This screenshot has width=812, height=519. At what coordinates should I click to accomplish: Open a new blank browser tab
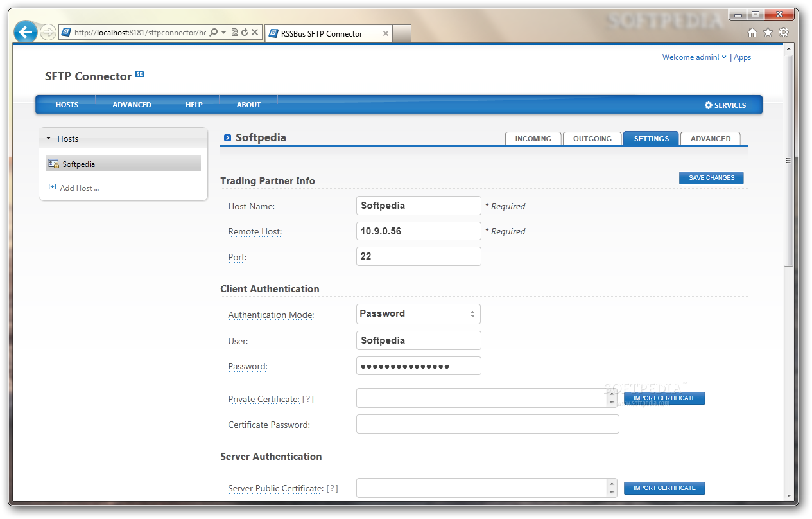point(401,33)
